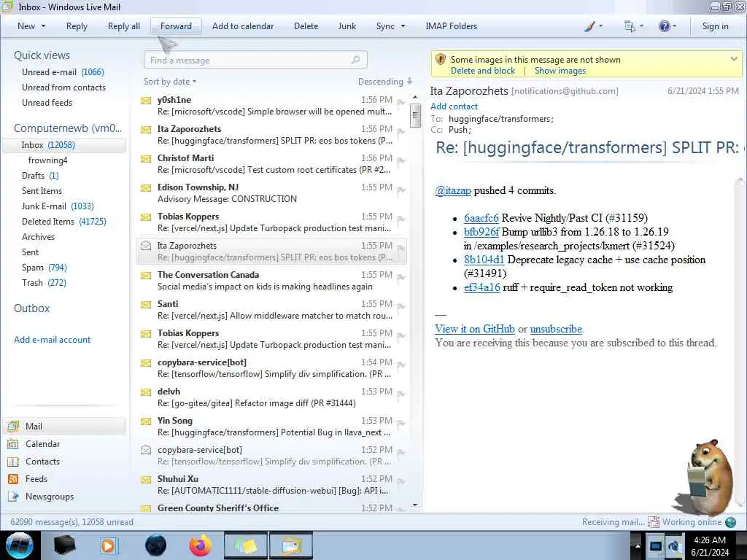This screenshot has width=747, height=560.
Task: Open the Sync dropdown arrow
Action: point(403,26)
